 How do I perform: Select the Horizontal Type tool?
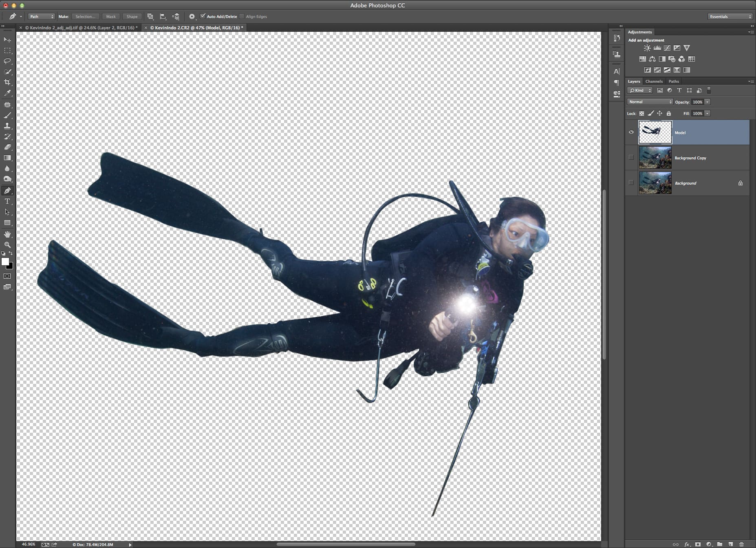tap(7, 201)
